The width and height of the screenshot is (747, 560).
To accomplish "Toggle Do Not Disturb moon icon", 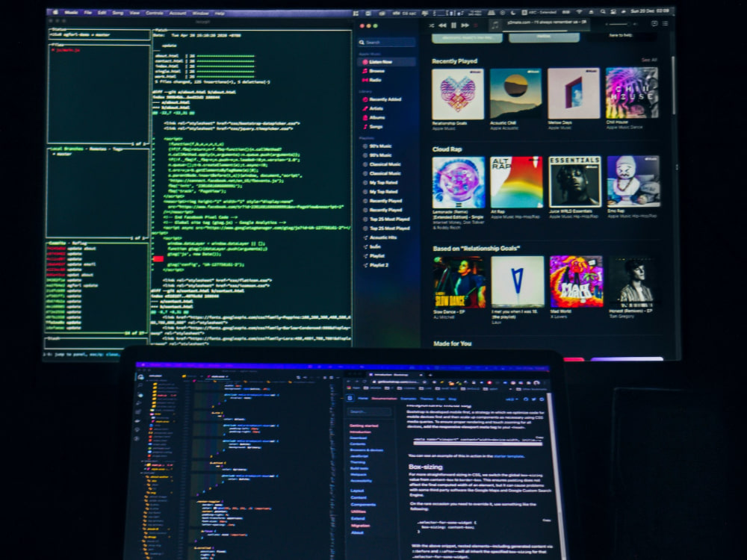I will (x=513, y=12).
